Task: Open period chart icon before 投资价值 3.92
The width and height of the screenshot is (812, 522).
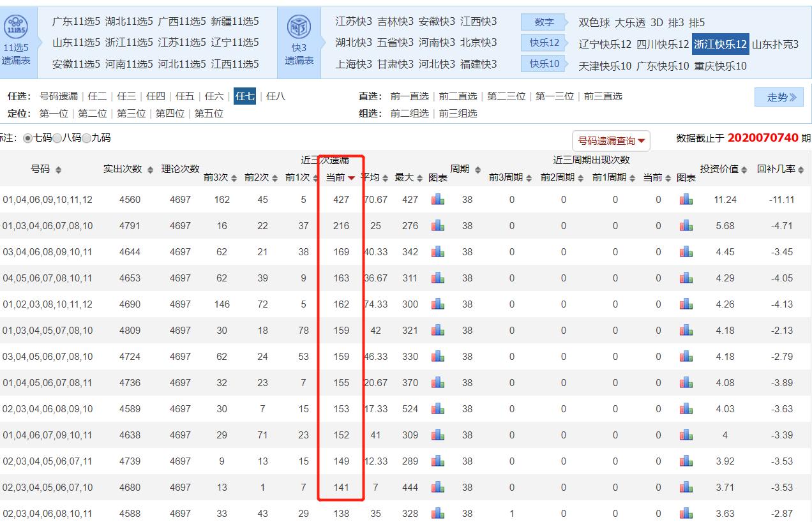Action: (686, 461)
